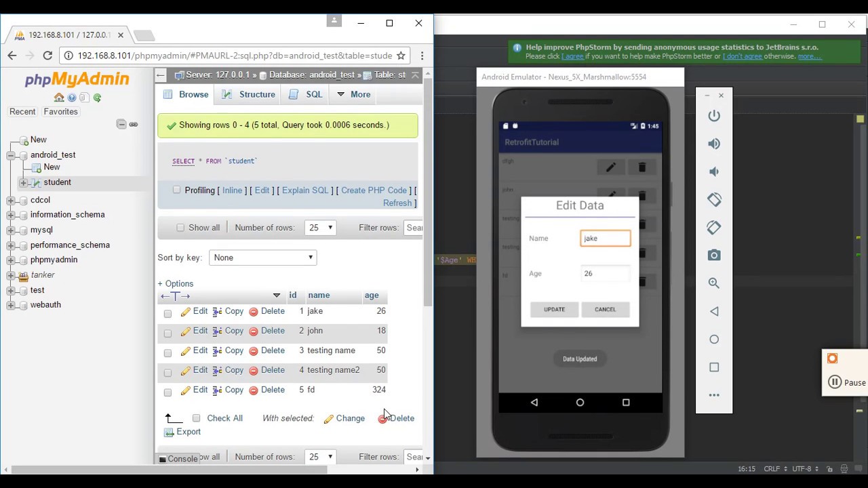Click the reload navigation panel icon
The width and height of the screenshot is (868, 488).
click(98, 98)
